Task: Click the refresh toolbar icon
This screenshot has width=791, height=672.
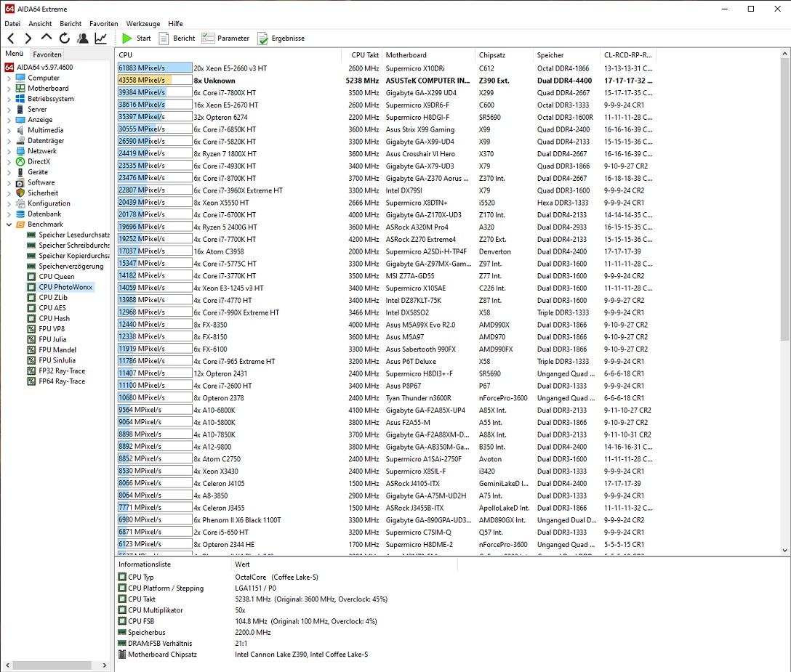Action: point(65,39)
